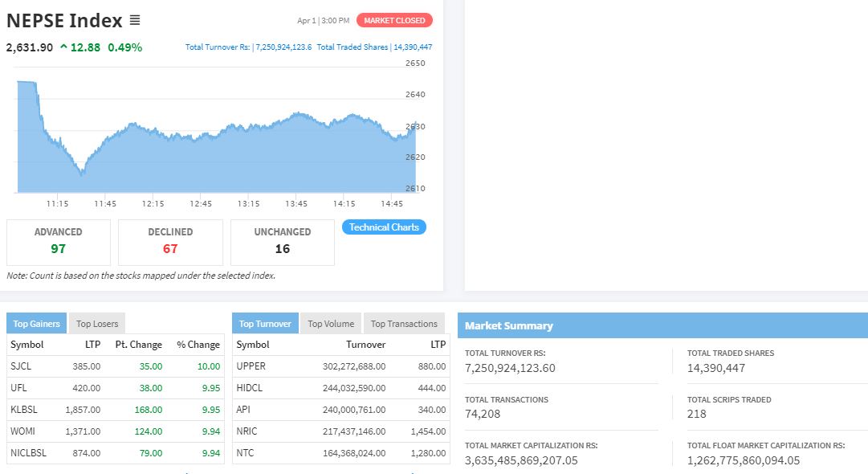This screenshot has height=474, width=868.
Task: Click the Market Closed status badge
Action: pos(394,20)
